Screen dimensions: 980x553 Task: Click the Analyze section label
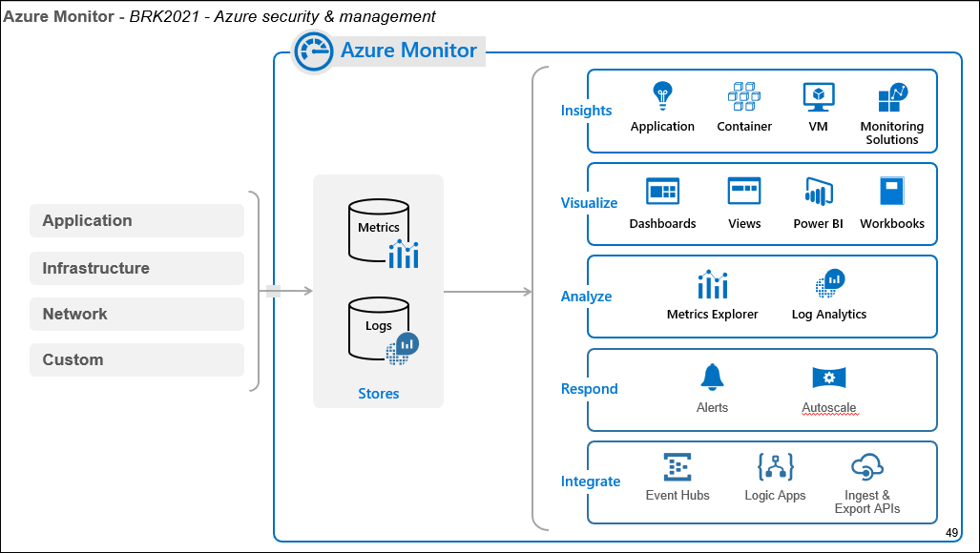pyautogui.click(x=586, y=297)
